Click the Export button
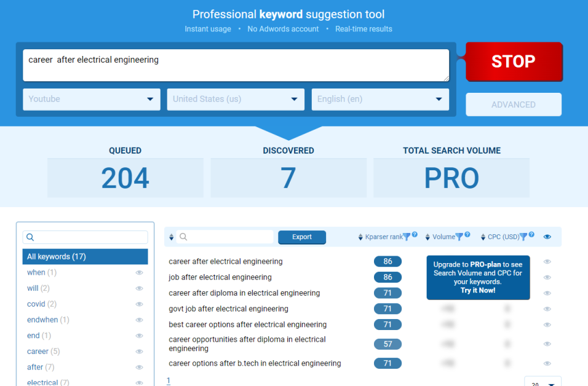588x386 pixels. coord(302,237)
